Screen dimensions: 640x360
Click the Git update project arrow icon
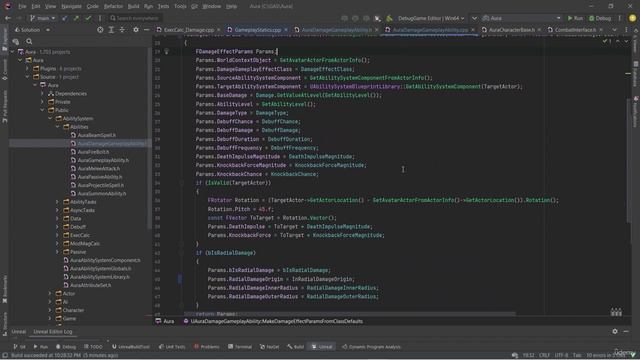(x=64, y=18)
